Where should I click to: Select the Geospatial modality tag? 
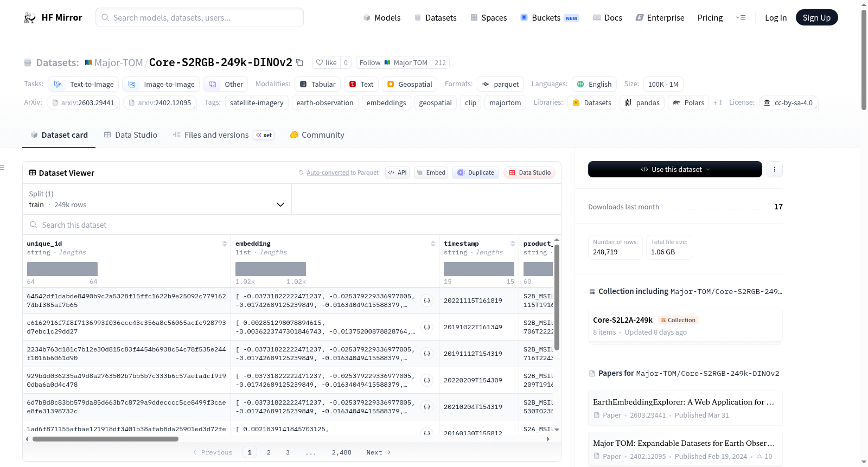pyautogui.click(x=410, y=84)
